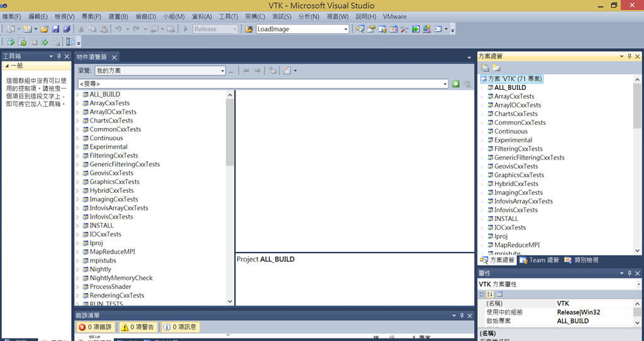
Task: Click the browse ellipsis button next to 我的方案
Action: point(231,71)
